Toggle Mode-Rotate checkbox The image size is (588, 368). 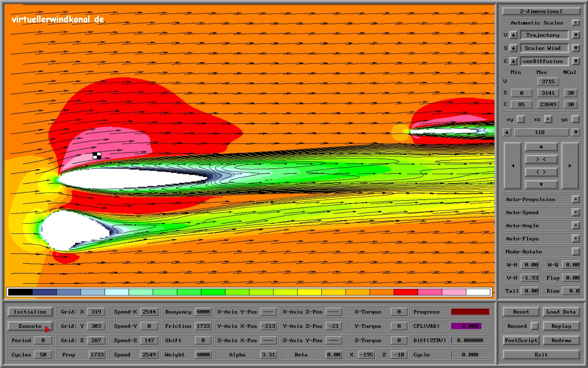[x=576, y=252]
